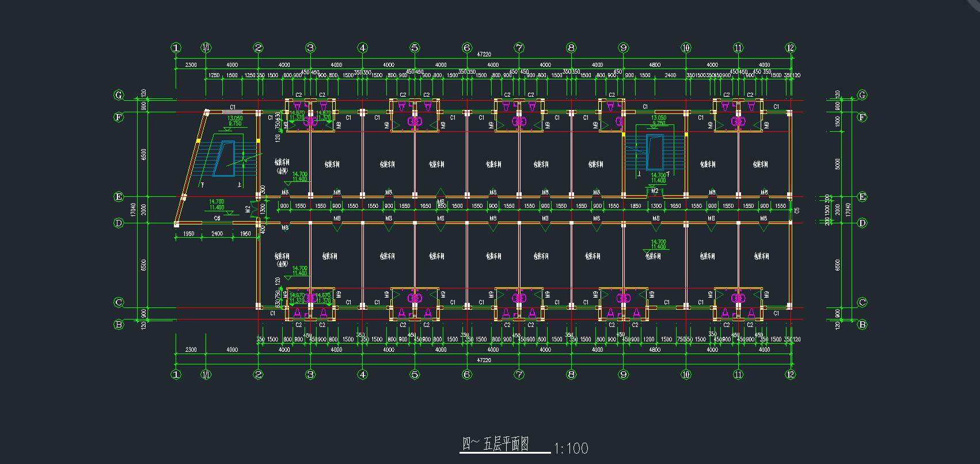This screenshot has height=464, width=980.
Task: Click the right-side axis bubble labeled D
Action: tap(862, 223)
